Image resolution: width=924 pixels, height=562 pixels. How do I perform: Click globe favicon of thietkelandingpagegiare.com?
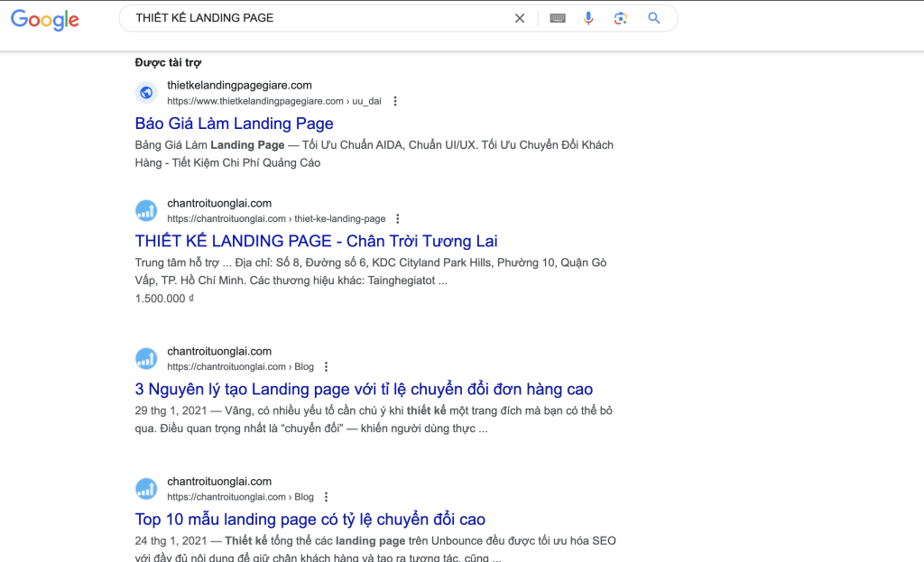[x=146, y=93]
